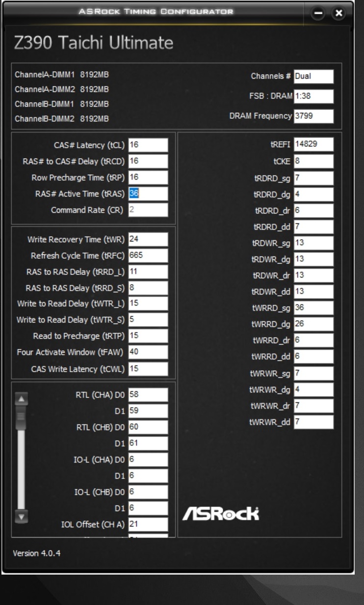Screen dimensions: 364x605
Task: Select the CAS# Latency (tCL) field
Action: point(148,145)
